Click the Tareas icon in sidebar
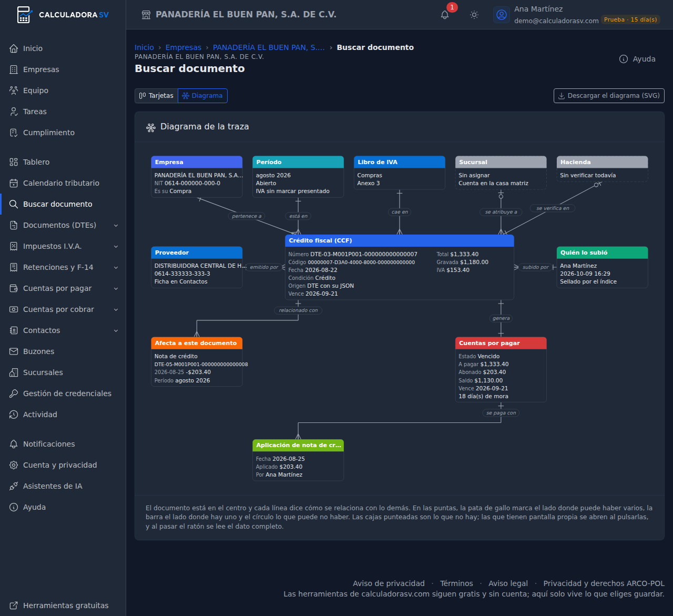Screen dimensions: 673x616 [x=14, y=112]
